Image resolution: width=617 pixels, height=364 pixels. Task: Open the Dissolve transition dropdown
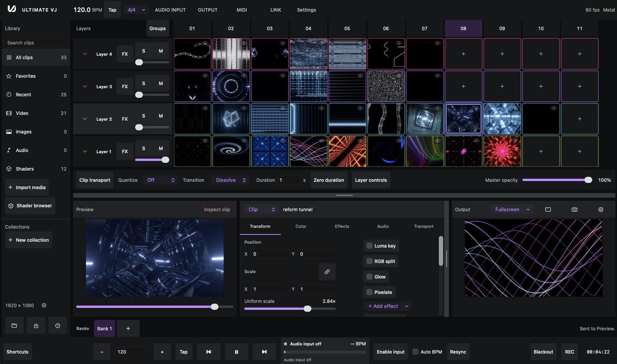[230, 180]
